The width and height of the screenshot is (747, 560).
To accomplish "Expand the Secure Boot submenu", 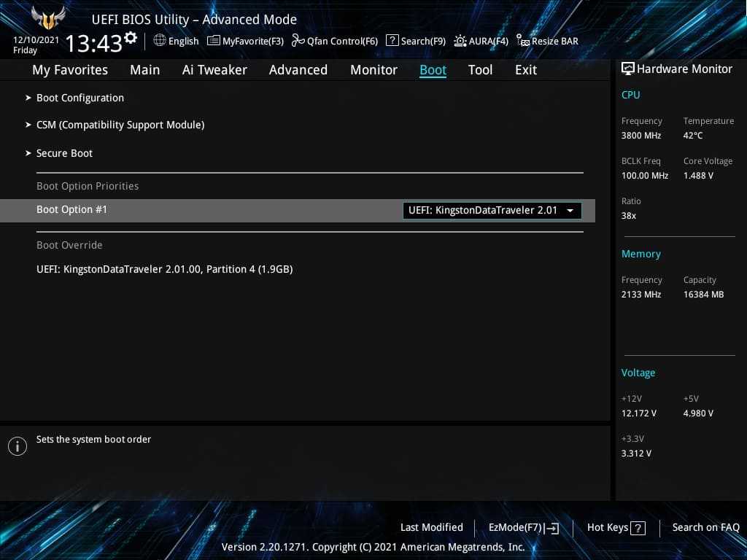I will (x=65, y=153).
